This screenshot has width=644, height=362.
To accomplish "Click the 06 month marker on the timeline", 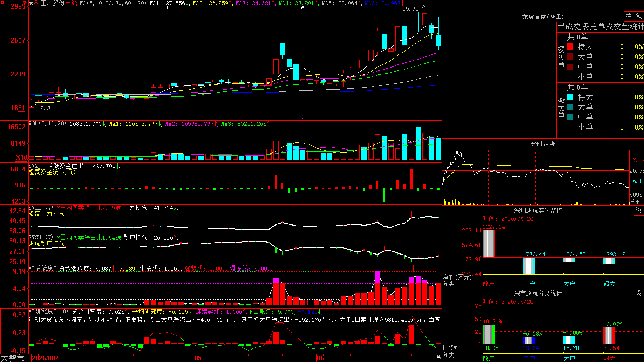I will tap(320, 358).
